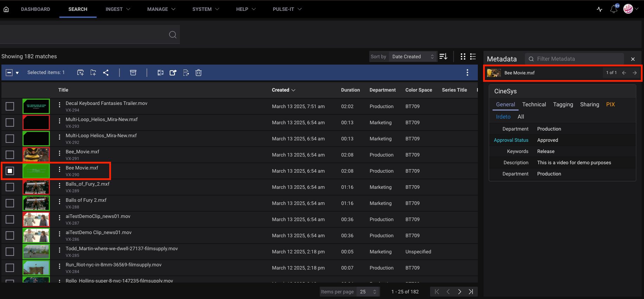The height and width of the screenshot is (299, 644).
Task: Click the trash delete icon in selection toolbar
Action: coord(199,73)
